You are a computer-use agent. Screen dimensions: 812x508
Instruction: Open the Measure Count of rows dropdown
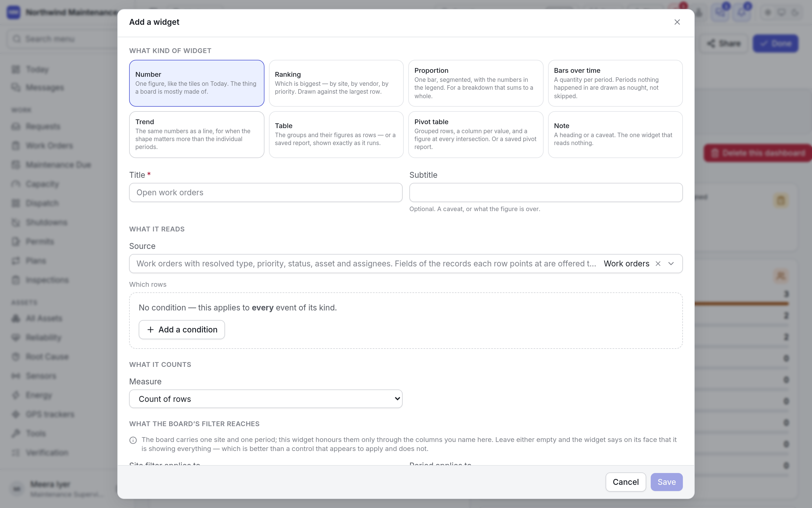pos(266,399)
